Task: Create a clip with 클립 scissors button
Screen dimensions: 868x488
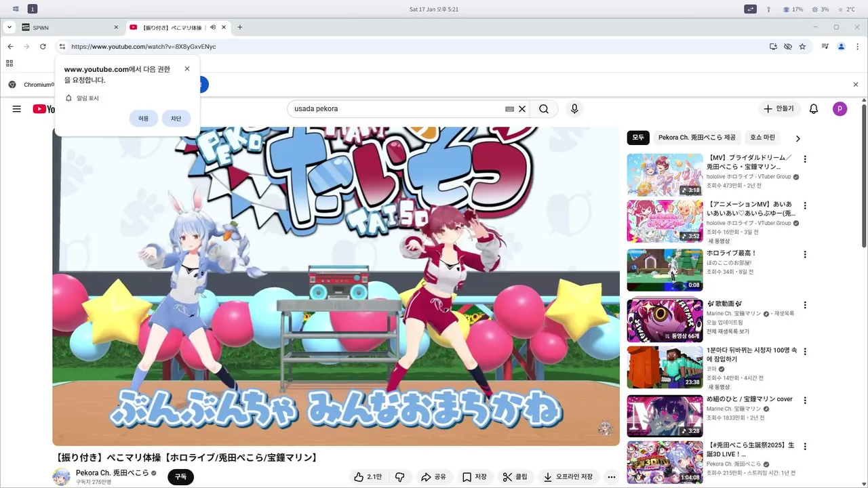Action: point(515,477)
